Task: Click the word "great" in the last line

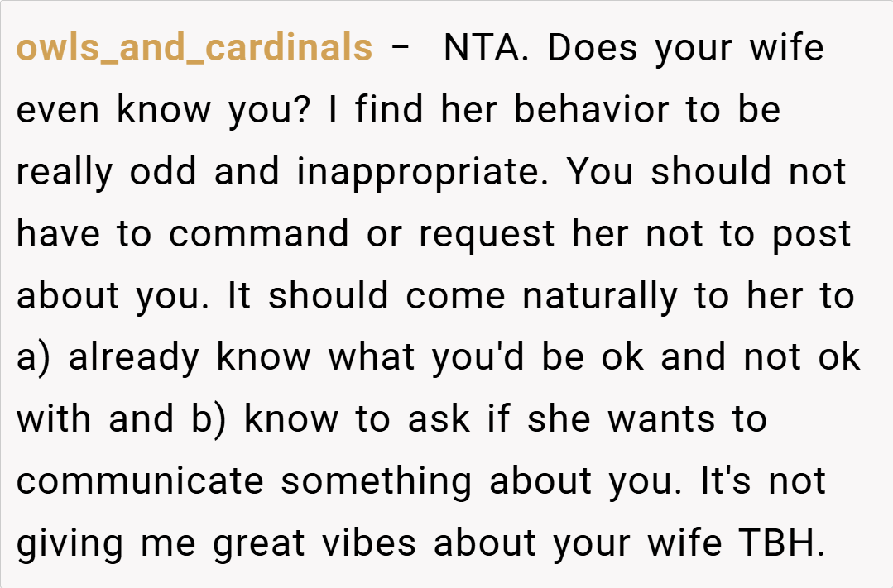Action: coord(260,543)
